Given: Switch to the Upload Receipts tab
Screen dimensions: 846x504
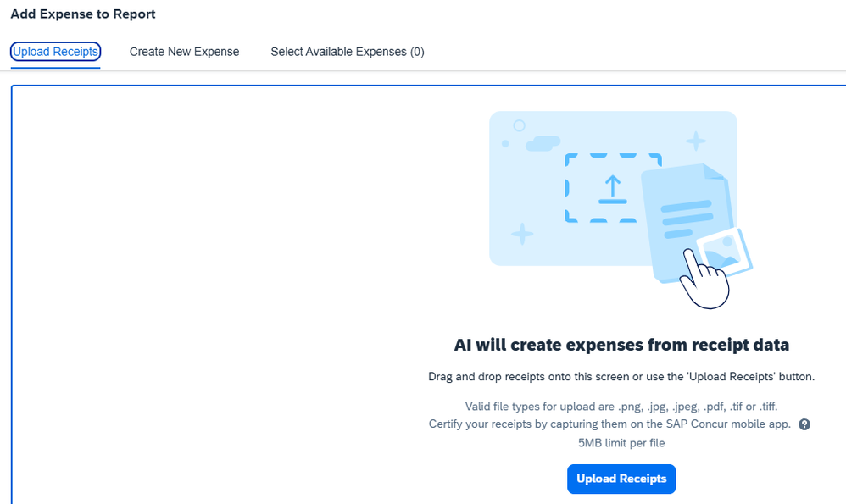Looking at the screenshot, I should [56, 52].
